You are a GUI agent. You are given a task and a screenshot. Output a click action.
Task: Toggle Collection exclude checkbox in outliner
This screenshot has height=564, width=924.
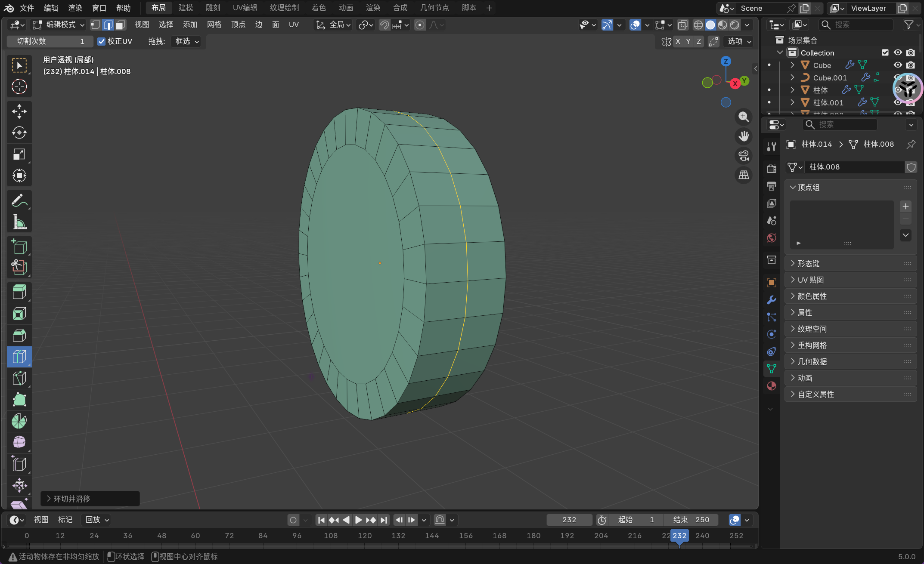tap(885, 52)
